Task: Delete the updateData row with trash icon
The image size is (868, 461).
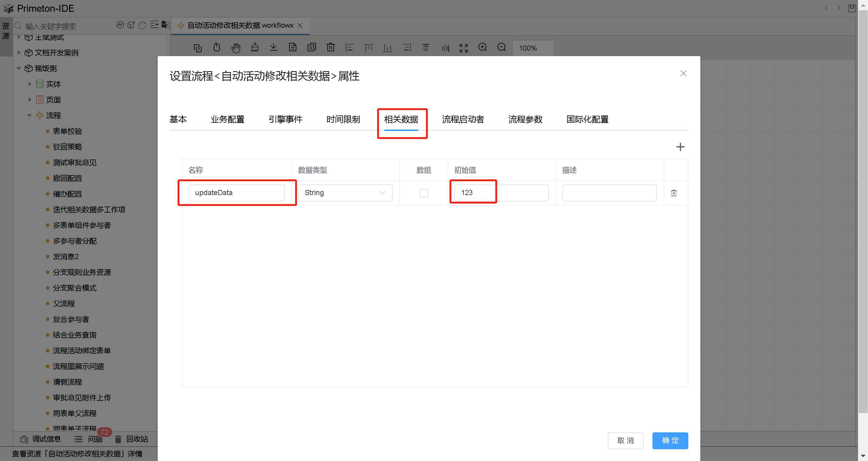Action: (674, 193)
